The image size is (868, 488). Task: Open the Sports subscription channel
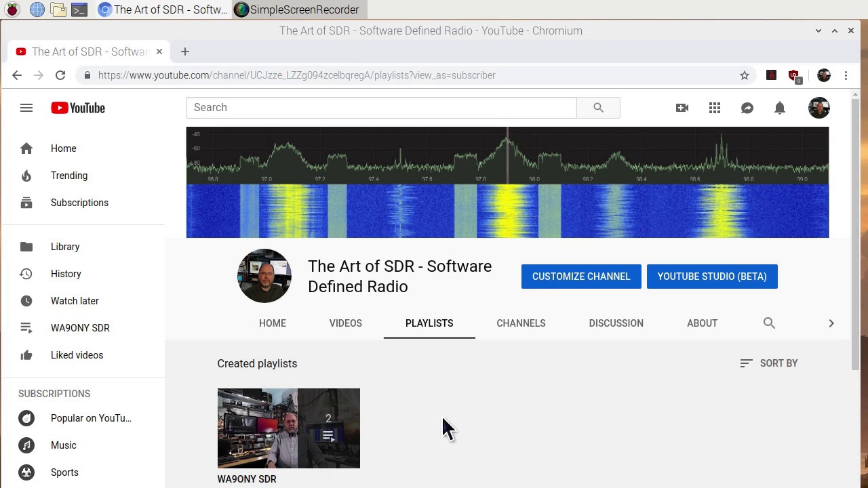pyautogui.click(x=83, y=472)
